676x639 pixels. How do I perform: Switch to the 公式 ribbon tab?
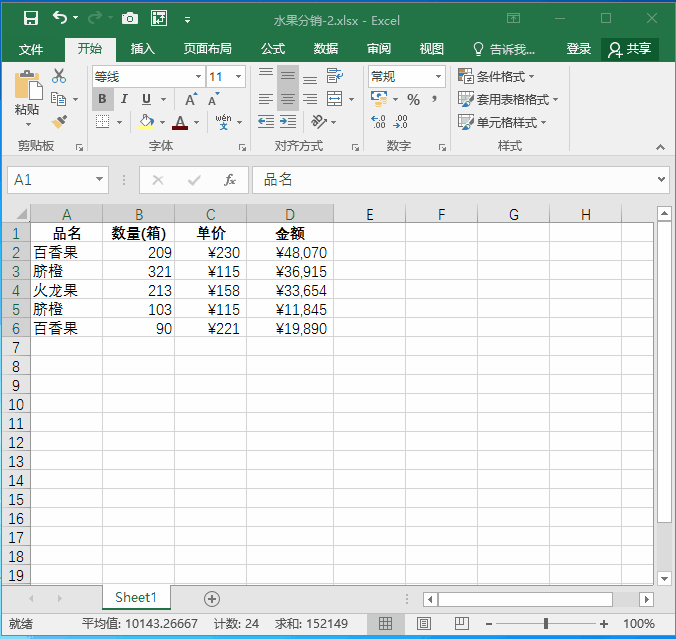tap(273, 49)
